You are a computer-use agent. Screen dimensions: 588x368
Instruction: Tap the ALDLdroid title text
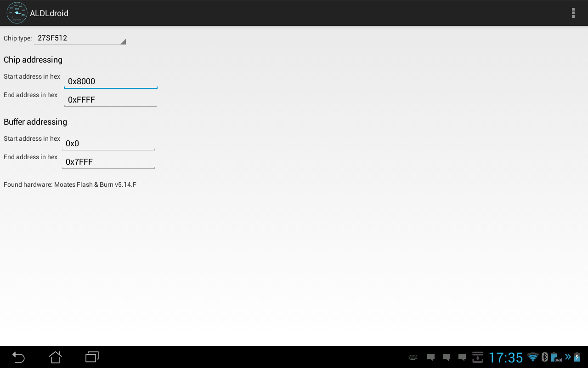click(x=49, y=13)
